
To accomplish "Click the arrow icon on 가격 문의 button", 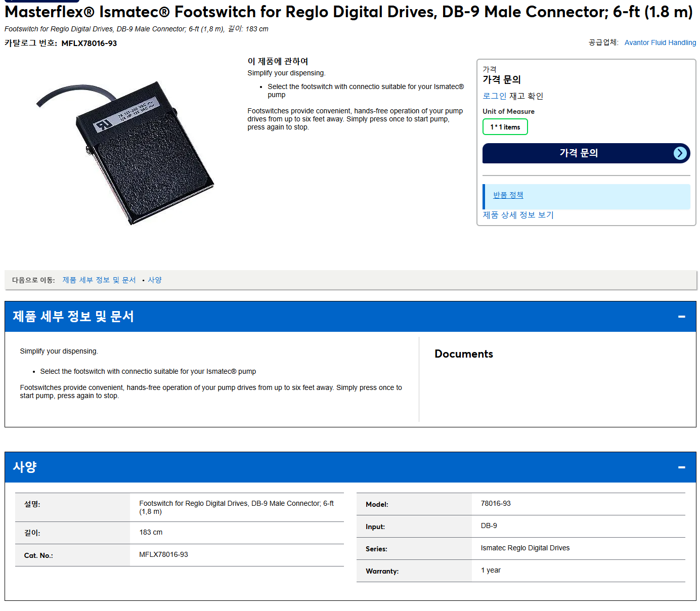I will (680, 153).
